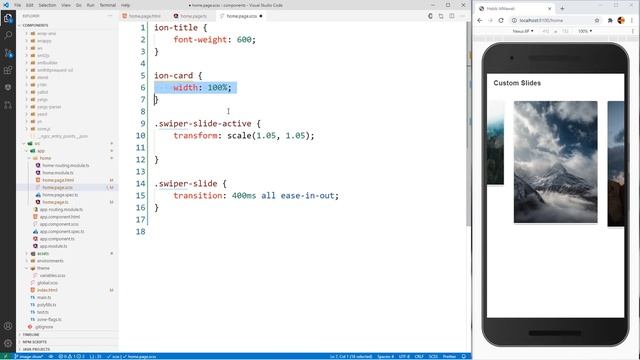This screenshot has width=640, height=360.
Task: Collapse the src folder in explorer
Action: 37,143
